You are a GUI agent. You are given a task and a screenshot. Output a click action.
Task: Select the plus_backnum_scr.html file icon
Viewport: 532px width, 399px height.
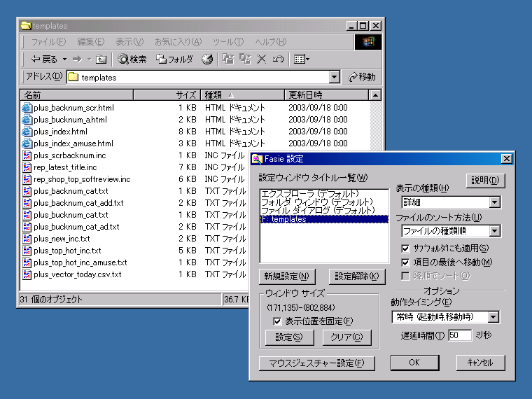(27, 108)
